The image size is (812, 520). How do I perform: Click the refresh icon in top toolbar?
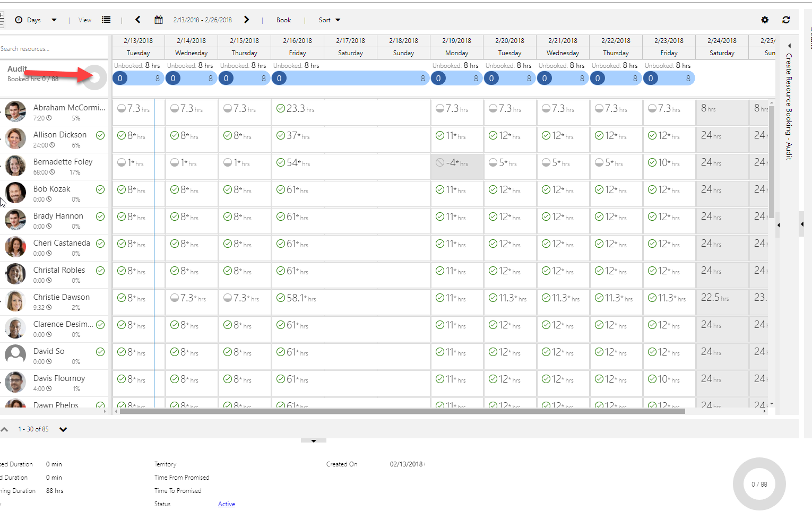[x=786, y=20]
